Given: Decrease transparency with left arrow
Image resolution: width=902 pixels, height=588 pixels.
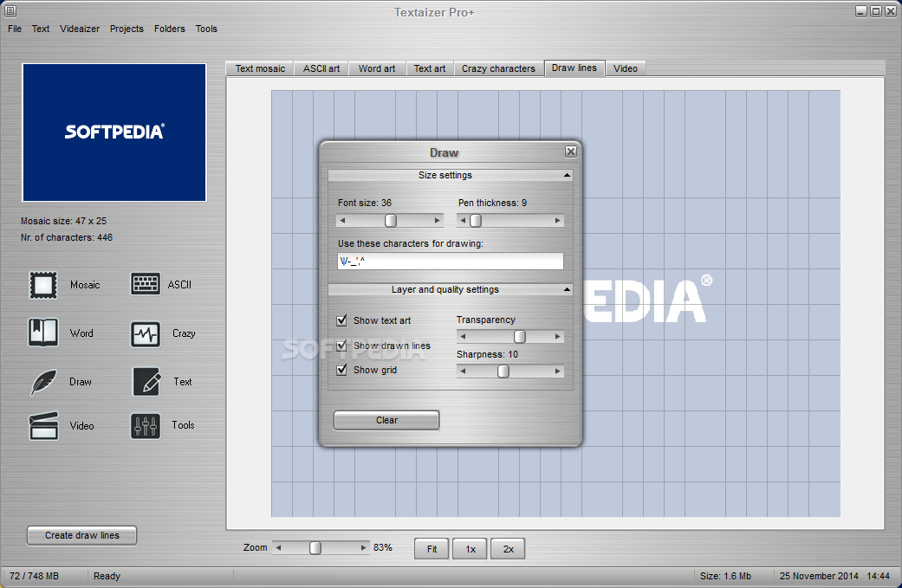Looking at the screenshot, I should click(x=463, y=337).
